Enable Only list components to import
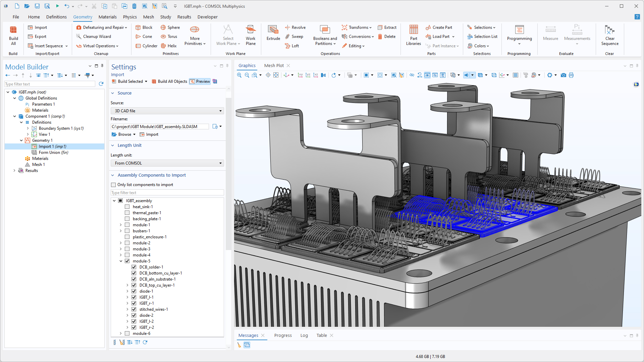 (113, 185)
